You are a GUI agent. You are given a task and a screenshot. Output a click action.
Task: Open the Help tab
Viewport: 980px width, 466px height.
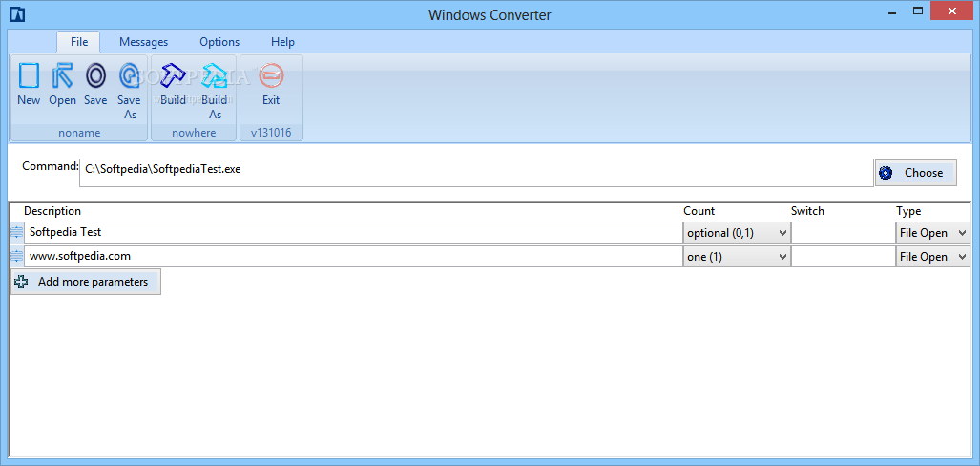[282, 42]
